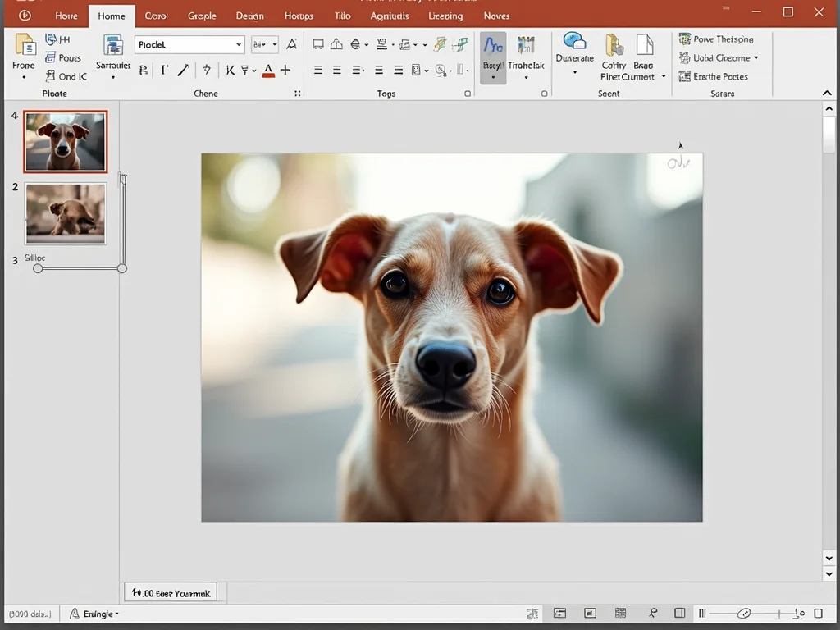Collapse the ribbon with the chevron arrow
Viewport: 840px width, 630px height.
827,94
